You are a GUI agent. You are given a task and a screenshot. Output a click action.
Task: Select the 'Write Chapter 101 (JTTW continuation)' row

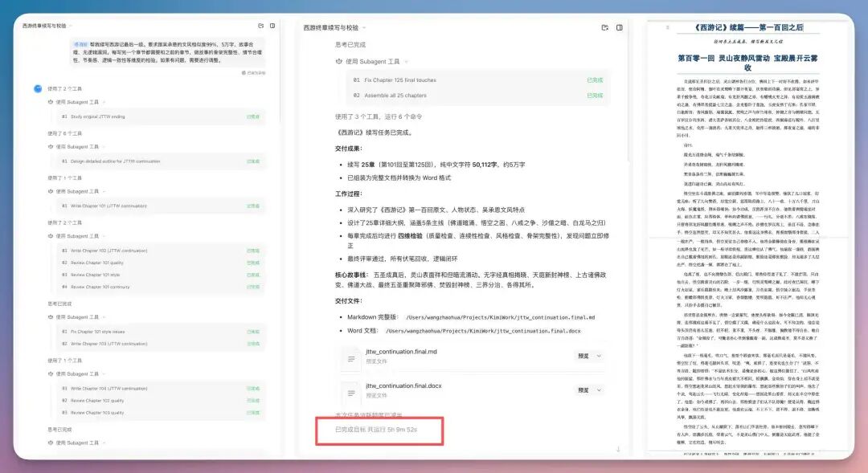(161, 206)
